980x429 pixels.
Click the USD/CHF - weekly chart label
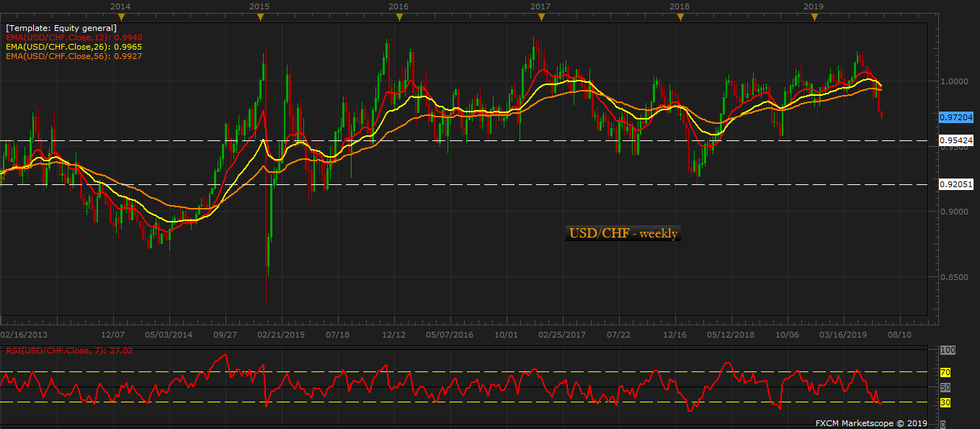[x=623, y=233]
